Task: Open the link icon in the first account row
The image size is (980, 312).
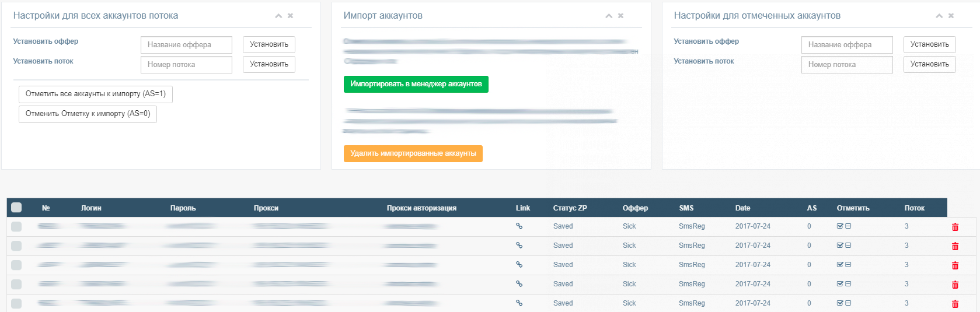Action: [x=519, y=226]
